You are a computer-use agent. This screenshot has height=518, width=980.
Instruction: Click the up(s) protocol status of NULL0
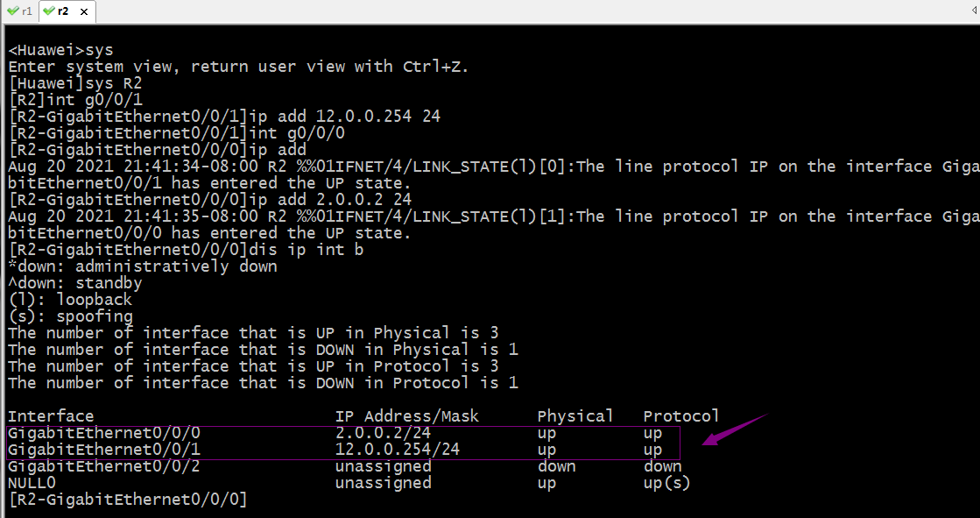point(666,483)
